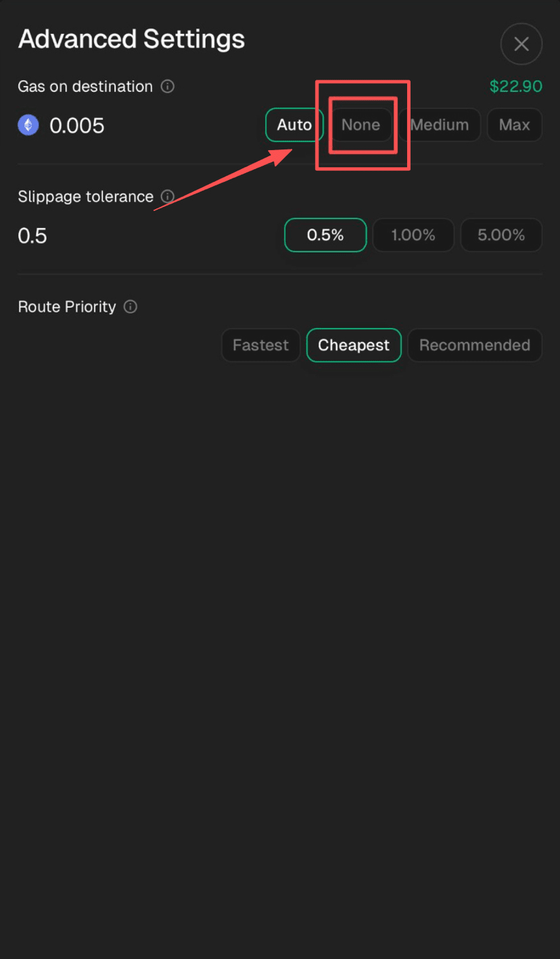
Task: Select the Auto gas option
Action: point(294,125)
